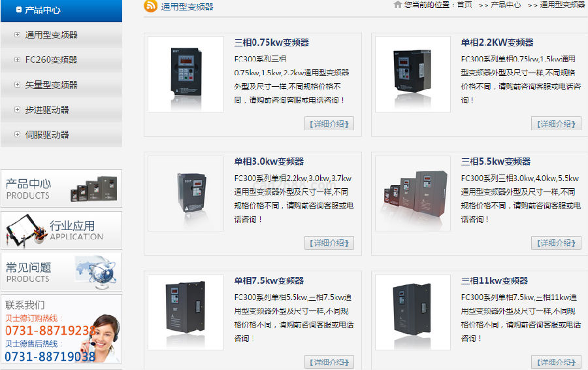Open 详细介绍 for 三相5.5kw变频器
The image size is (588, 370).
pyautogui.click(x=556, y=243)
